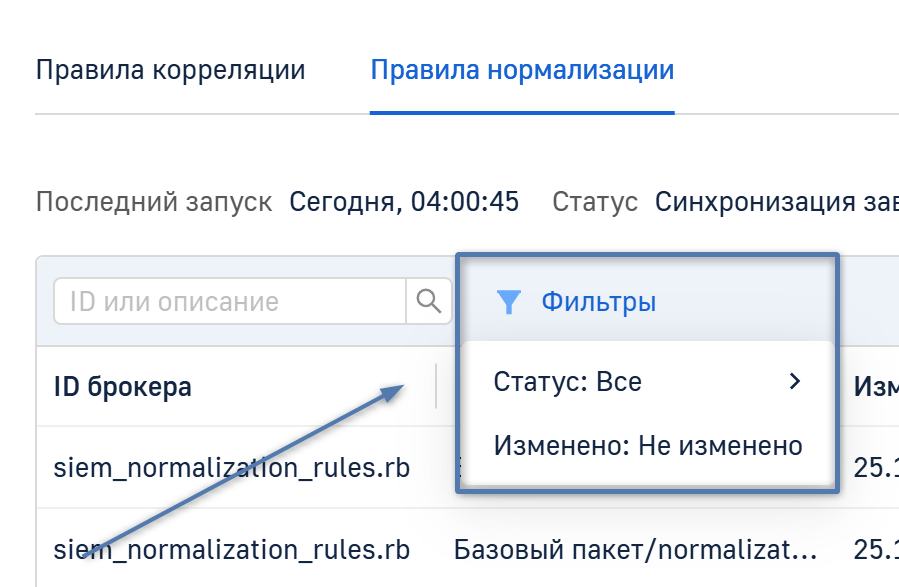This screenshot has width=899, height=587.
Task: Switch to the Правила корреляции tab
Action: (170, 71)
